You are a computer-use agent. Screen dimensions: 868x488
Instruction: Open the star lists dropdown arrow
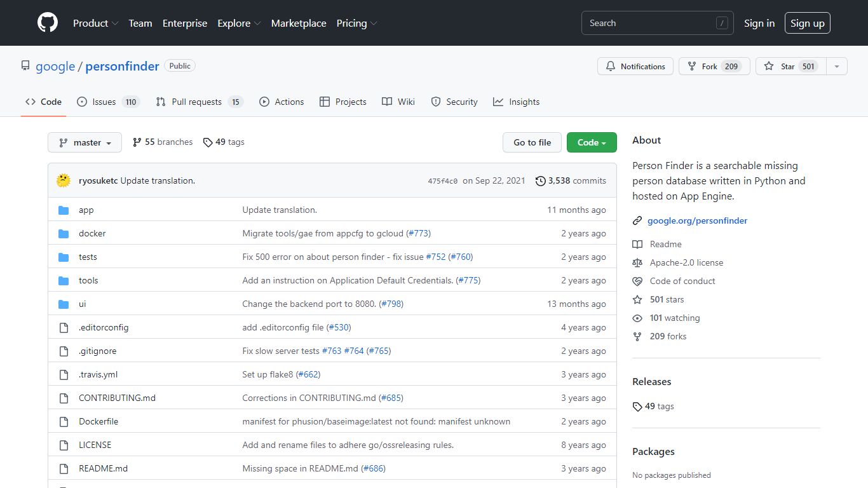(x=837, y=66)
